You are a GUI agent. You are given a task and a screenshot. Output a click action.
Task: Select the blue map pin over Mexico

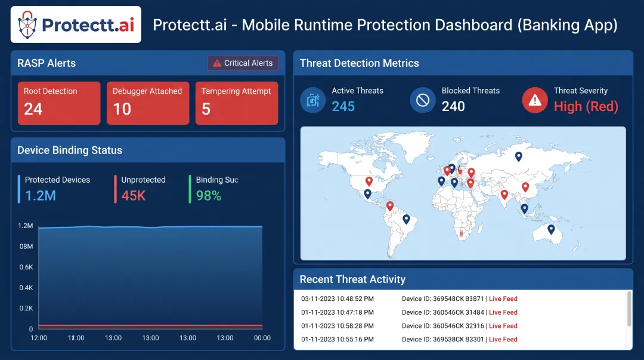[367, 194]
